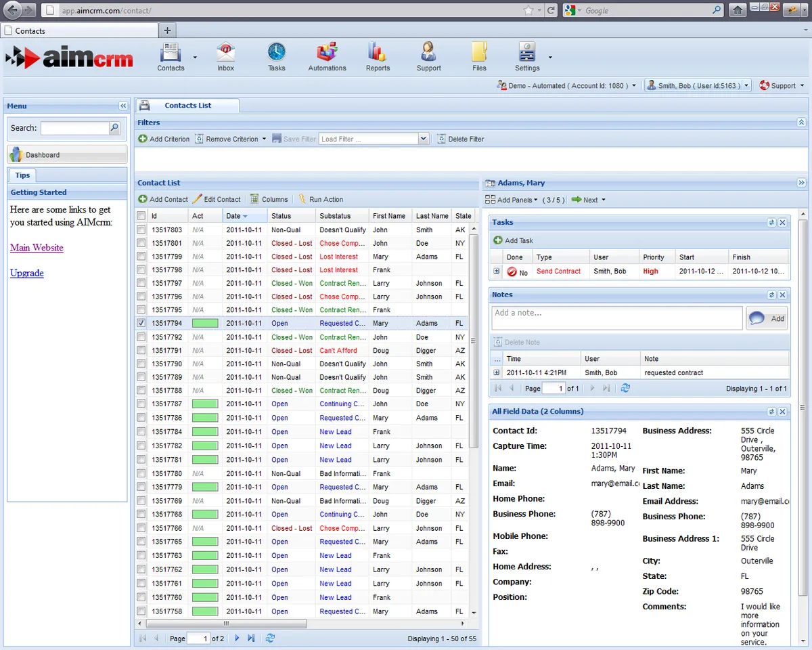812x650 pixels.
Task: Toggle the select-all checkbox in grid header
Action: pos(141,216)
